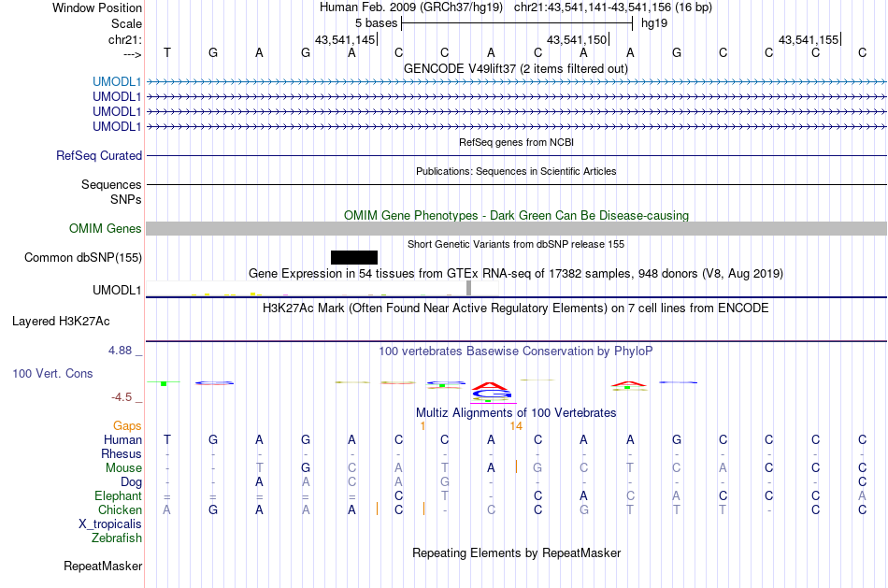888x588 pixels.
Task: Click the chr21: ruler label
Action: click(x=125, y=39)
